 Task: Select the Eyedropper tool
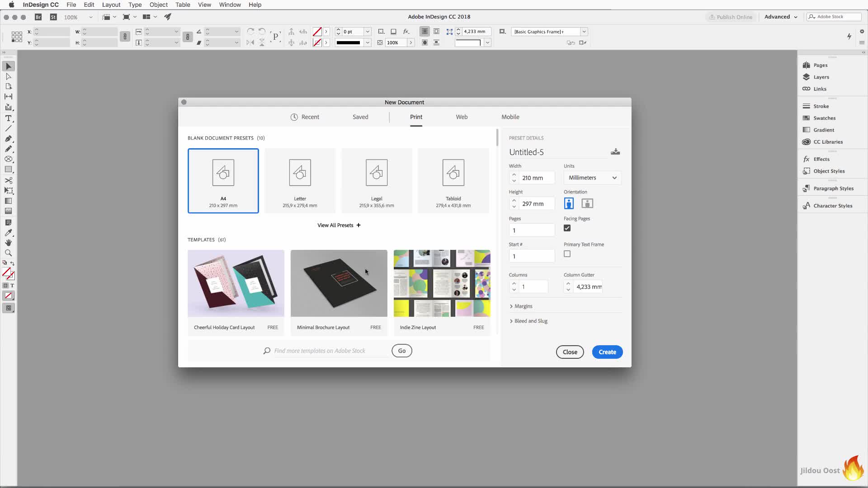click(x=9, y=233)
